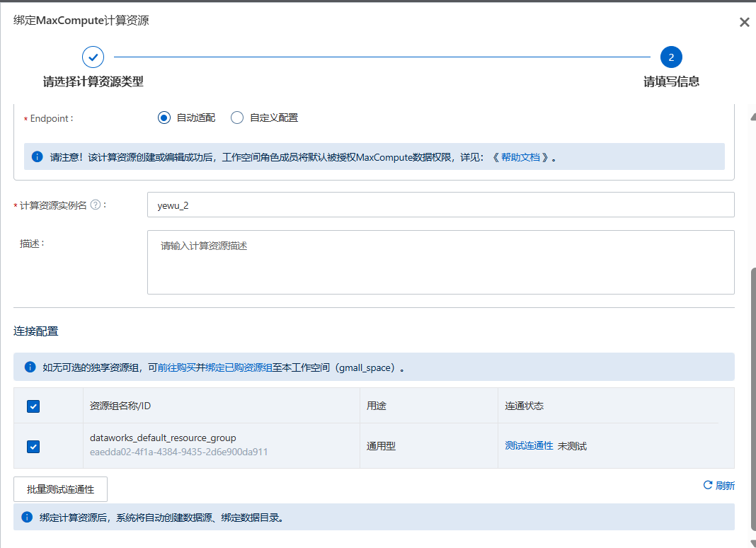Click the info icon in MaxCompute permission notice
This screenshot has width=756, height=548.
(x=37, y=156)
